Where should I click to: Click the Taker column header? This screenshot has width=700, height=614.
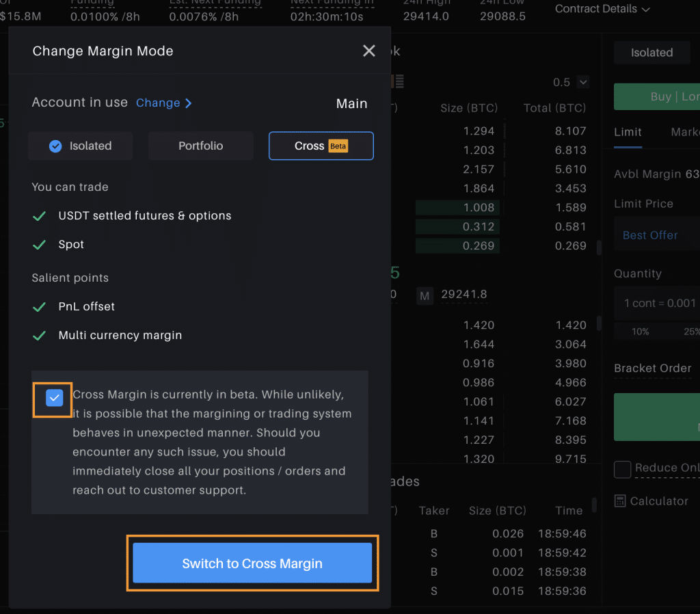(x=434, y=511)
